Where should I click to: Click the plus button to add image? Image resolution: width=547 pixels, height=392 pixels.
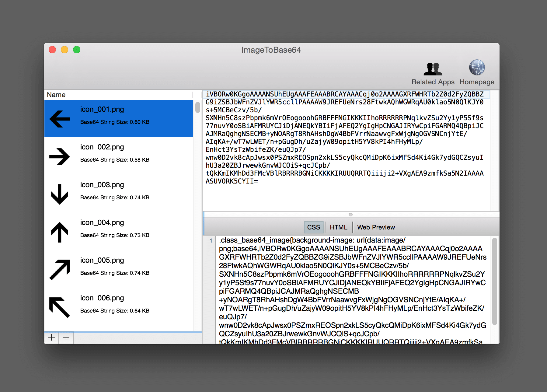[51, 338]
